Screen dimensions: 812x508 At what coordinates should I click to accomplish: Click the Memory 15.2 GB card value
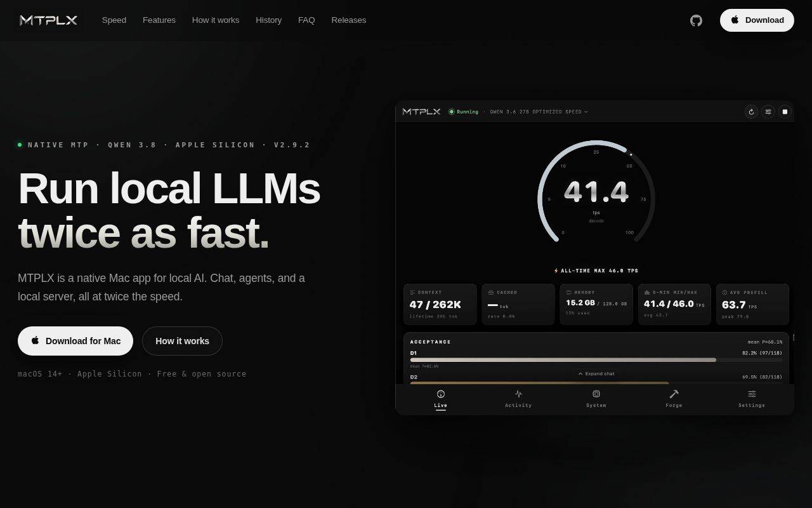click(580, 303)
